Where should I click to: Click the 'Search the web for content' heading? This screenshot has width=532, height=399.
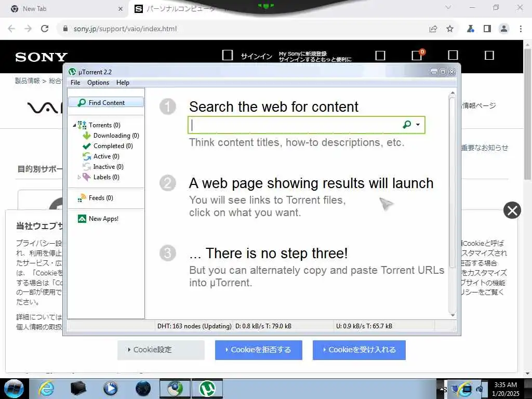[273, 107]
